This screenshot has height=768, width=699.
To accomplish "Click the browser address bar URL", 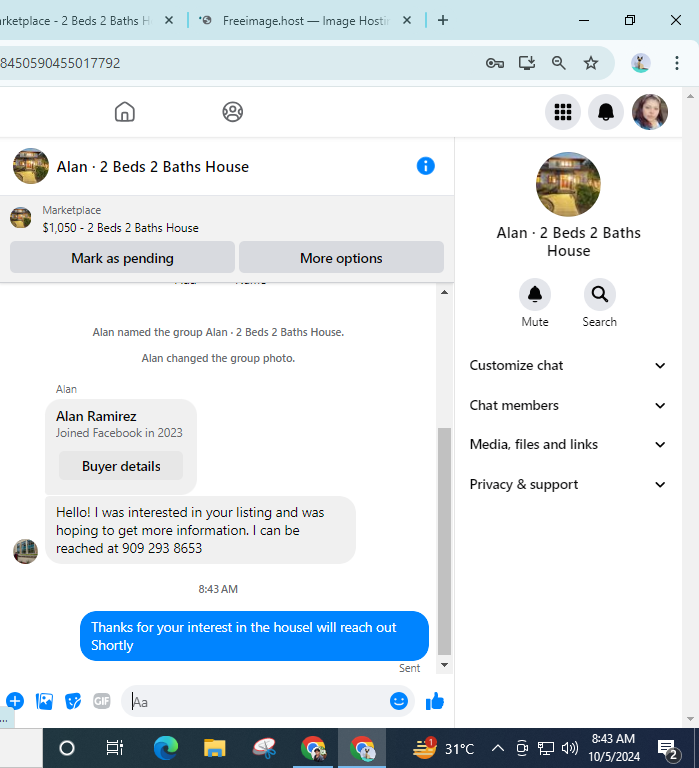I will (x=60, y=63).
